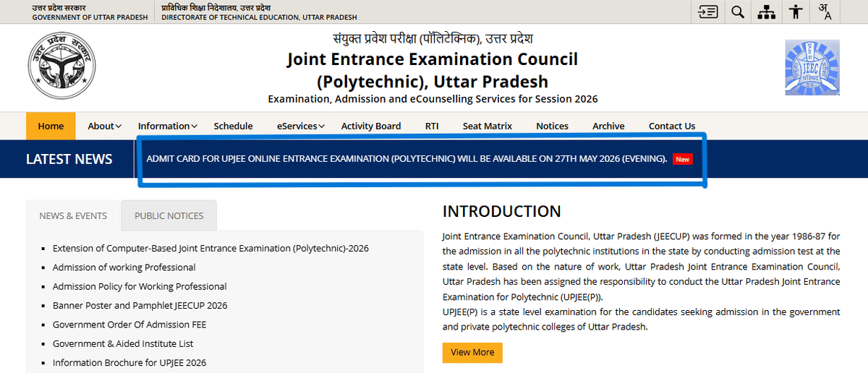
Task: Switch language with the अ/A icon
Action: (x=825, y=12)
